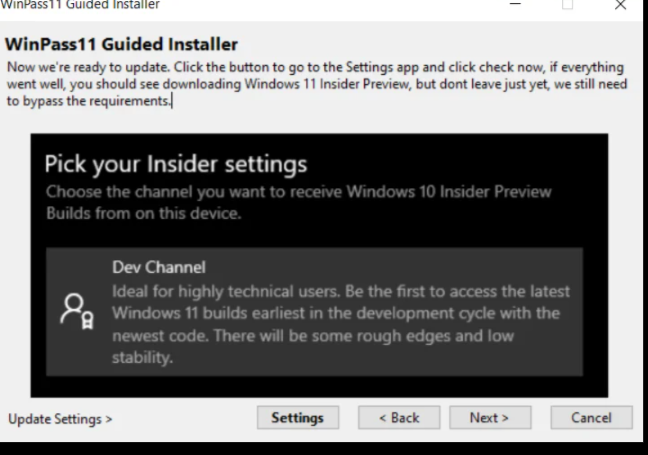
Task: Minimize the WinPass11 installer window
Action: point(515,4)
